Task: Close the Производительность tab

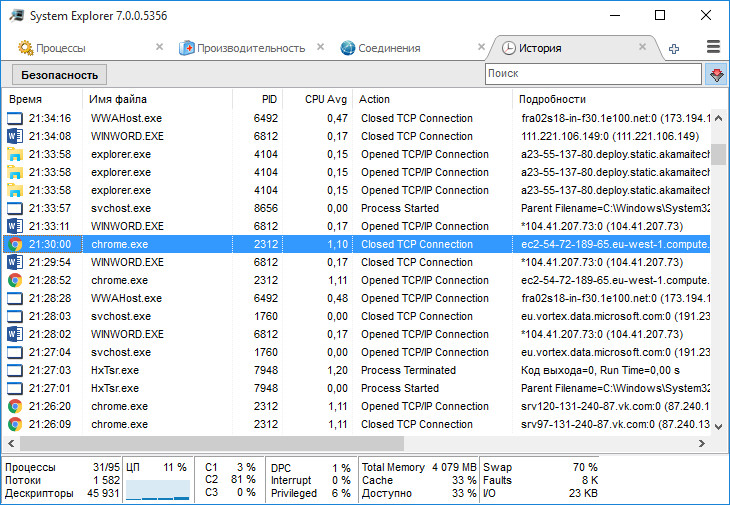Action: tap(320, 47)
